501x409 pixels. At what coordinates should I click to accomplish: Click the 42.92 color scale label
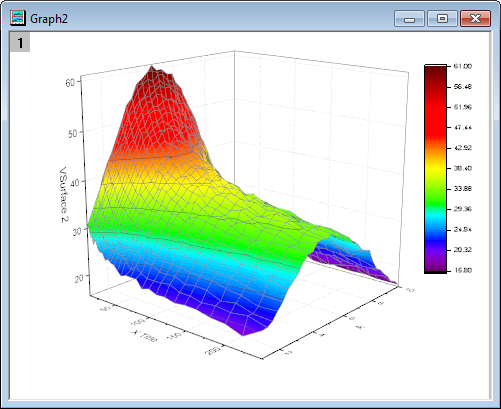coord(463,148)
